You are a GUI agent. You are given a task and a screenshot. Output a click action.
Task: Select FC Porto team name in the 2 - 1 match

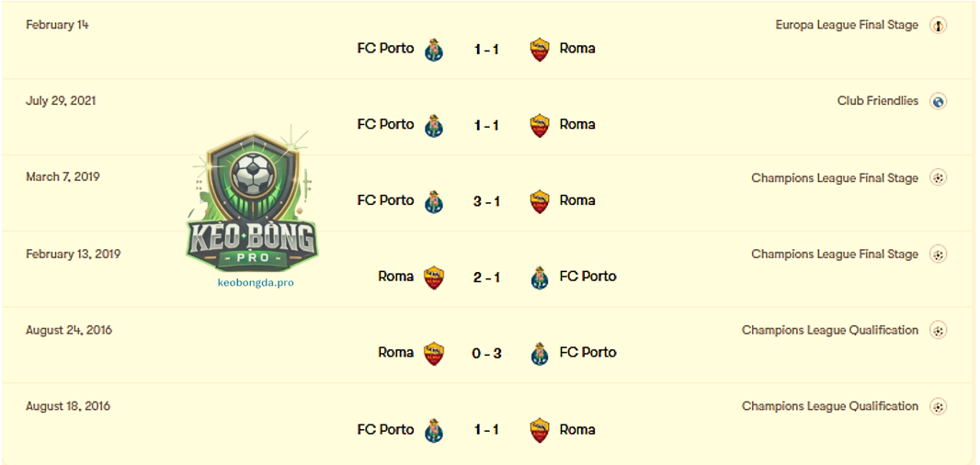point(588,277)
